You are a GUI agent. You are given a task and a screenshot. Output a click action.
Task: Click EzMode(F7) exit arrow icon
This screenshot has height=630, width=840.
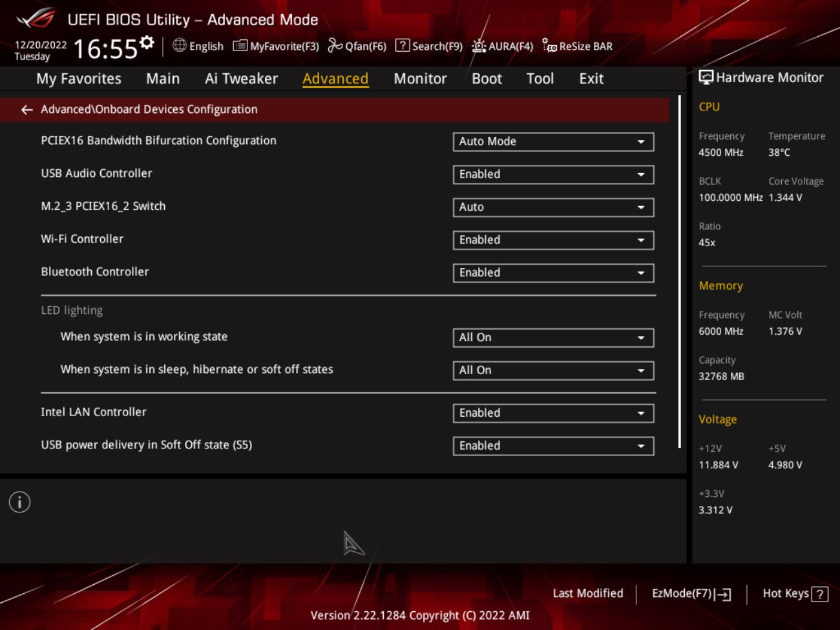coord(722,594)
